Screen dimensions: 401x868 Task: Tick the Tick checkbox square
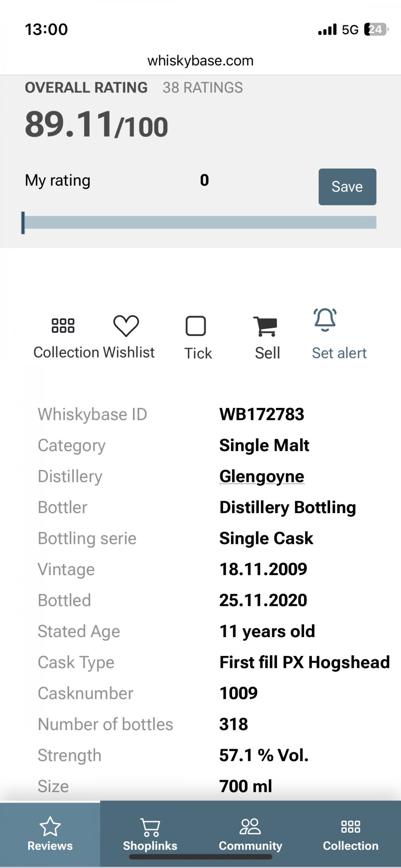pyautogui.click(x=196, y=326)
